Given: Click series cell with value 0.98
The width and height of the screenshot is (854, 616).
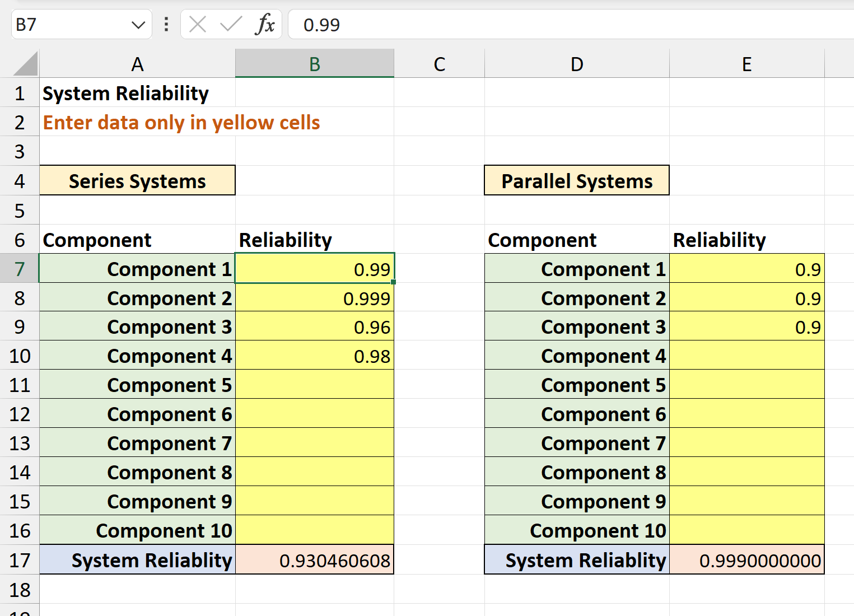Looking at the screenshot, I should click(315, 356).
